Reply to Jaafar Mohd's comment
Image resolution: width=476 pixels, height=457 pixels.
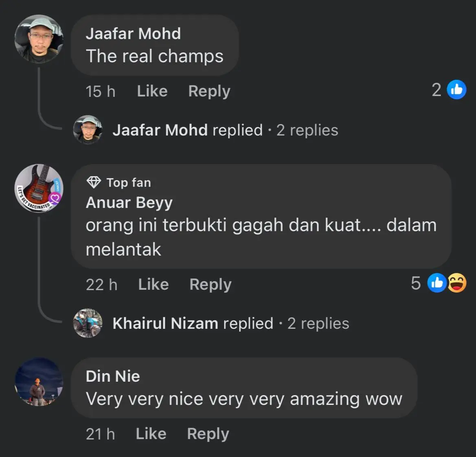pyautogui.click(x=209, y=91)
